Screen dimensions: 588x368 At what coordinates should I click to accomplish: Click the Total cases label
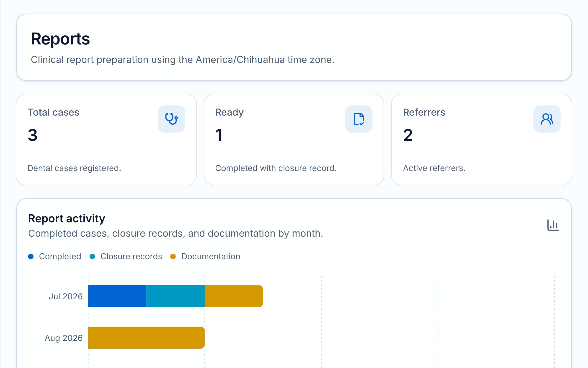click(53, 112)
